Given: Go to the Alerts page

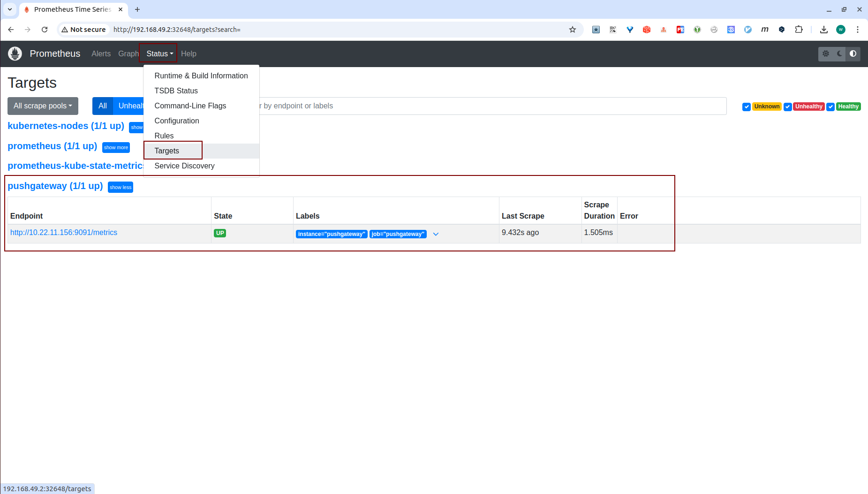Looking at the screenshot, I should pos(101,53).
